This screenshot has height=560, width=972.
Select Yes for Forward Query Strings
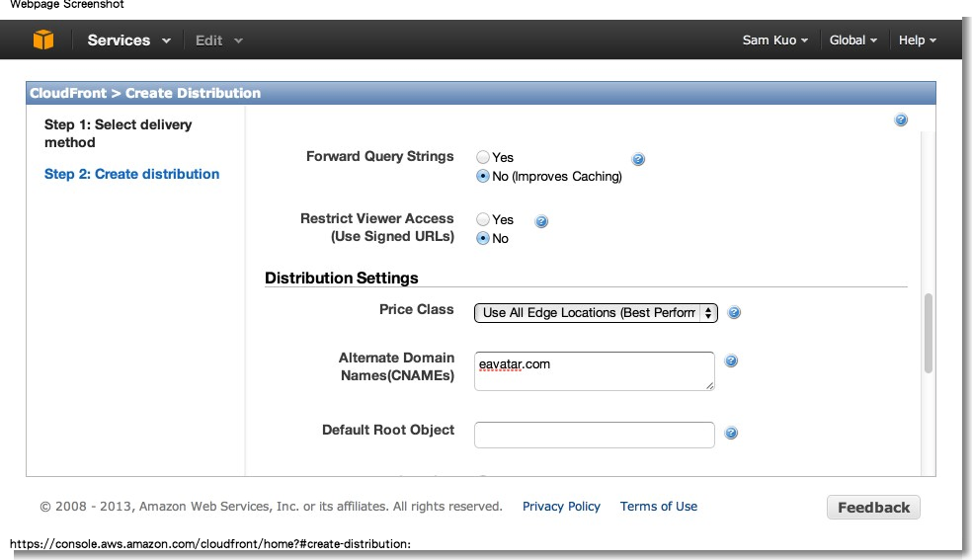click(483, 157)
